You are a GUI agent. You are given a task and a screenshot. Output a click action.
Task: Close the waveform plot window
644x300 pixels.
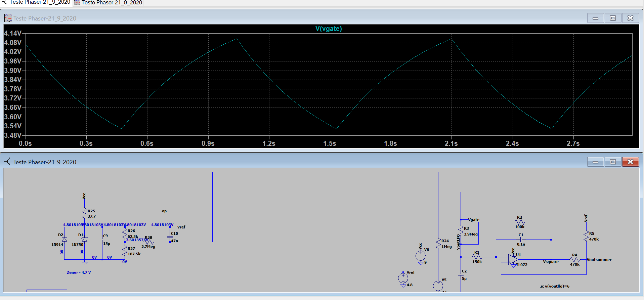pyautogui.click(x=630, y=18)
